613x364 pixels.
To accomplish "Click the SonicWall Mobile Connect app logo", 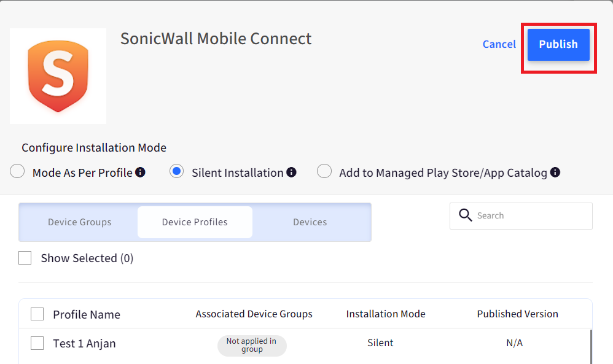I will click(x=58, y=76).
